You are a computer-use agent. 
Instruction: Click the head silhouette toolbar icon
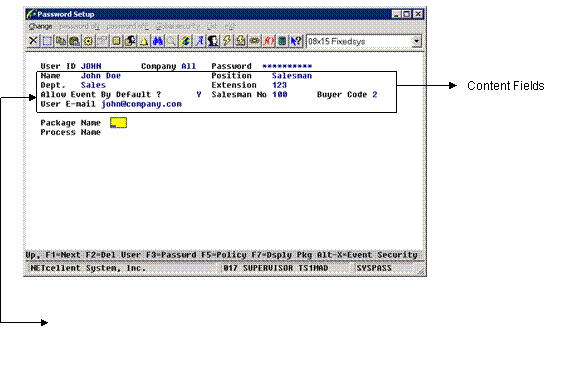click(213, 41)
